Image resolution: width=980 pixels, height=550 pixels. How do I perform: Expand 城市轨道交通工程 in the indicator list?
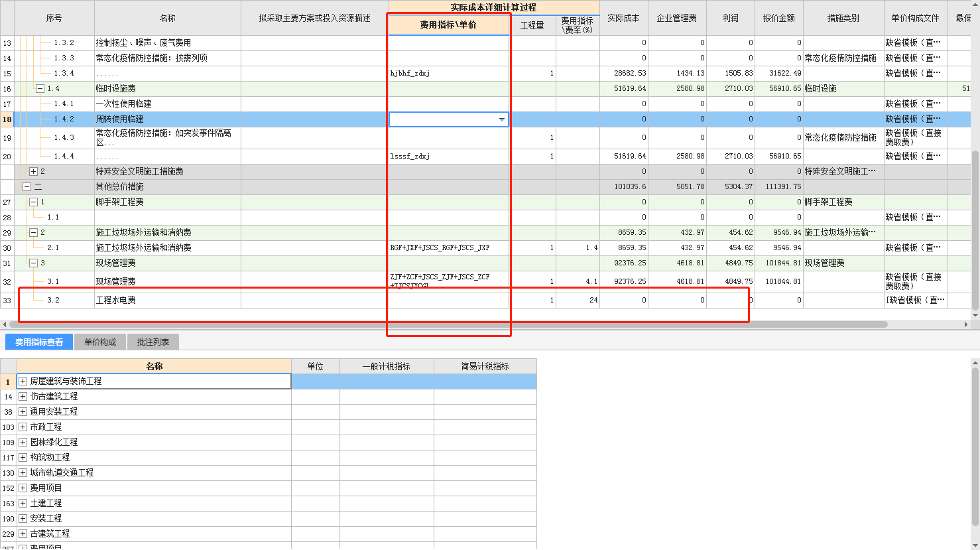coord(23,473)
